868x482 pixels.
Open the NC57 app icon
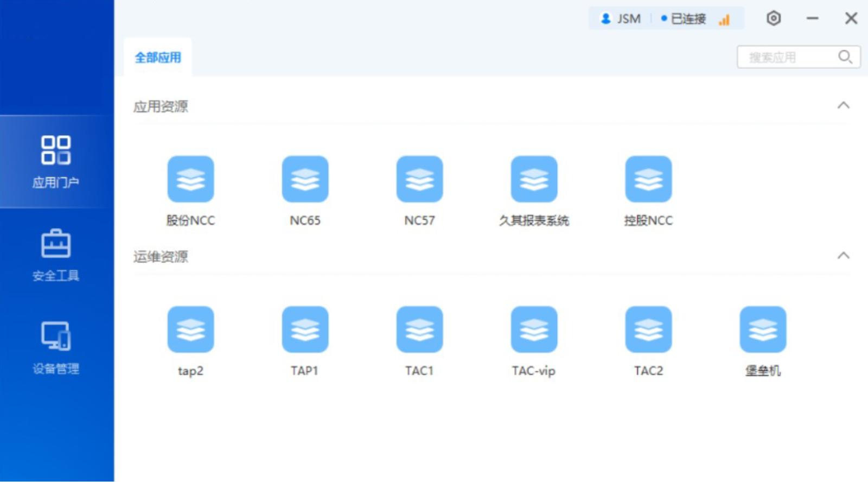tap(419, 180)
